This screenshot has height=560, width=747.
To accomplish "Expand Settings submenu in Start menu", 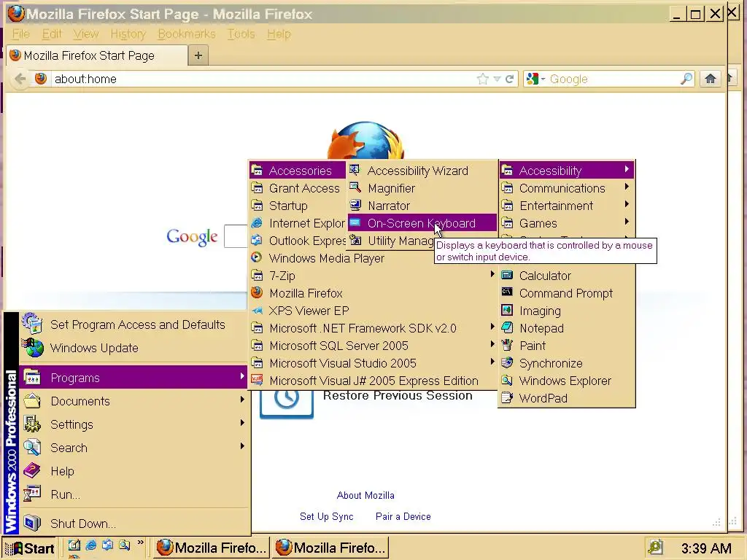I will [133, 424].
